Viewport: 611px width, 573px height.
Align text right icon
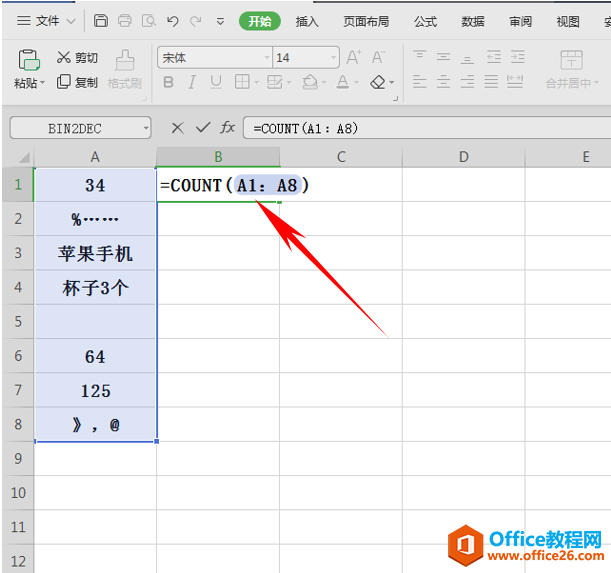[467, 82]
